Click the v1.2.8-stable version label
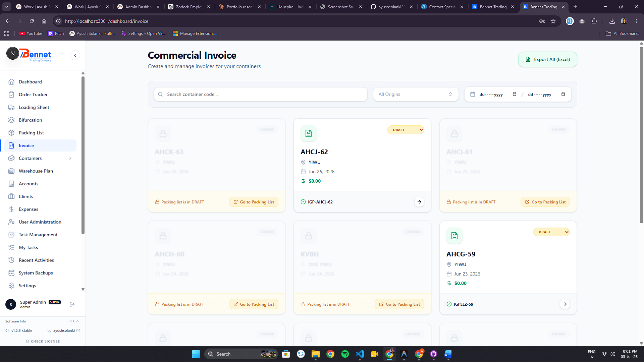Viewport: 644px width, 362px height. [21, 330]
